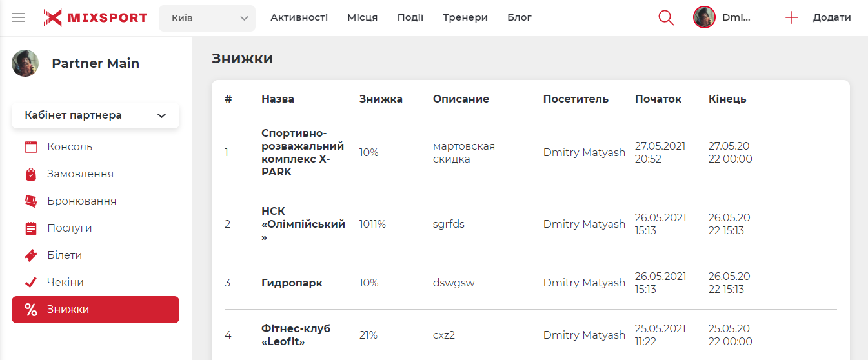This screenshot has width=868, height=360.
Task: Click the Консоль window icon in sidebar
Action: point(31,147)
